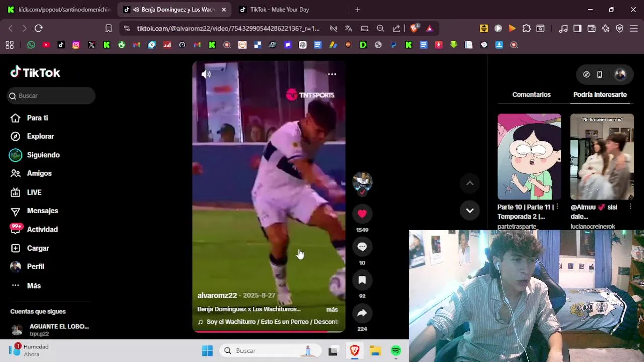The image size is (644, 362).
Task: Open LIVE in the sidebar
Action: click(34, 192)
